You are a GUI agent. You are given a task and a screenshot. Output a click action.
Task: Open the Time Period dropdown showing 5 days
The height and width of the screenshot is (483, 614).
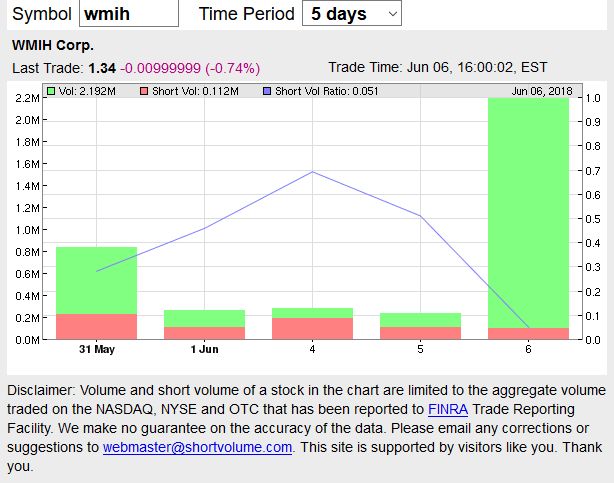352,14
